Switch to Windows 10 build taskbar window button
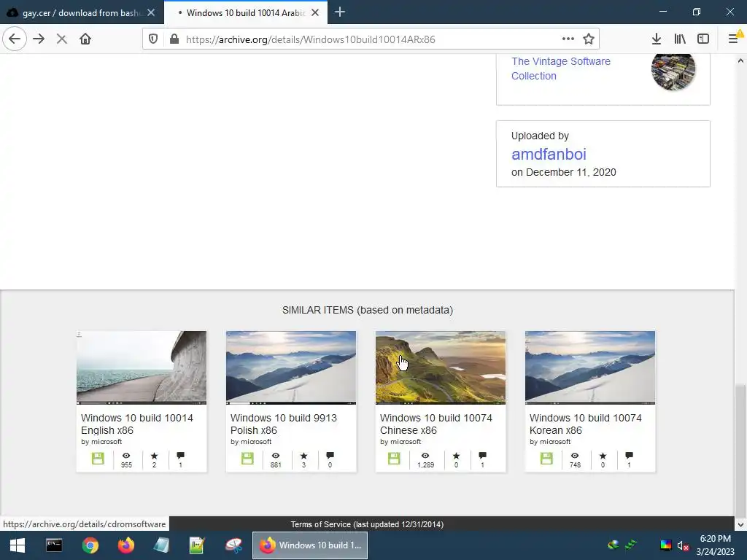The image size is (747, 560). pyautogui.click(x=309, y=545)
